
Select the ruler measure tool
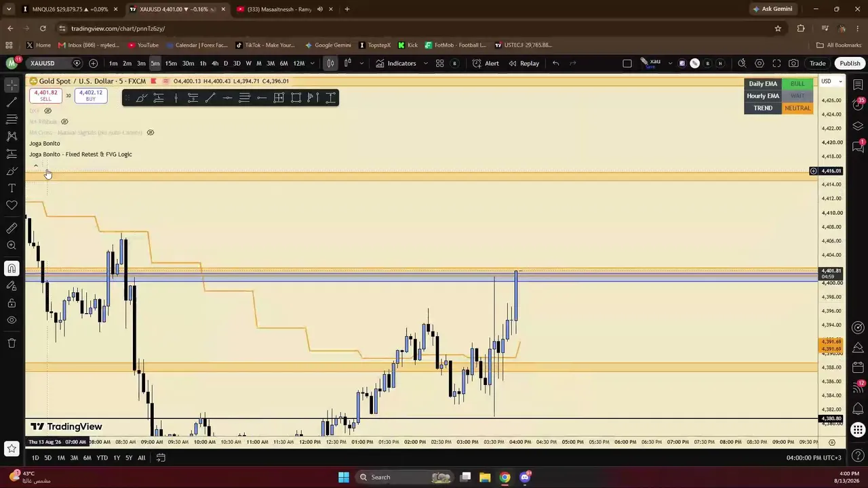[x=12, y=228]
